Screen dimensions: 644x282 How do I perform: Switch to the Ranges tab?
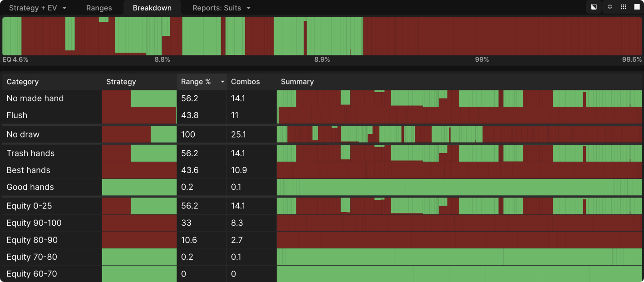99,8
